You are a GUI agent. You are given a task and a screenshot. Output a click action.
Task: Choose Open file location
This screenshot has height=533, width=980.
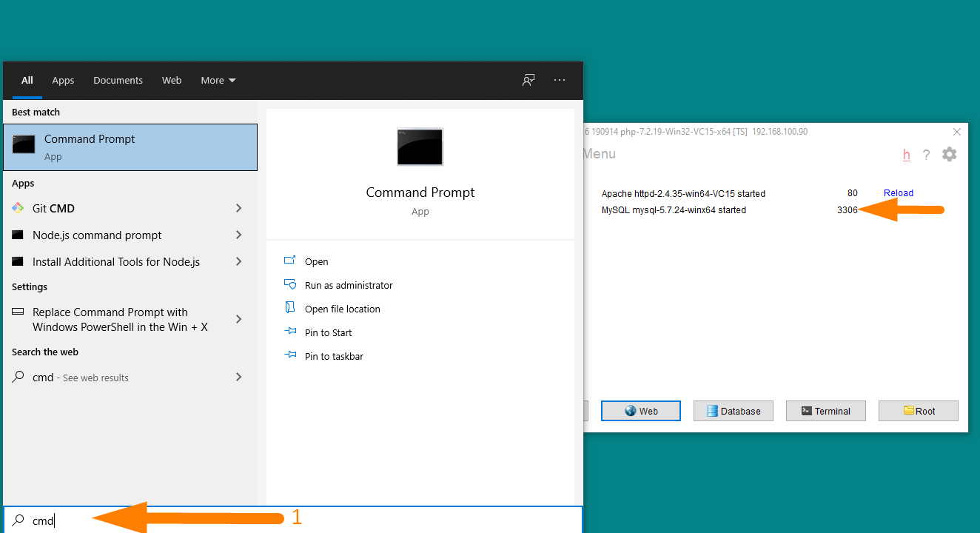pos(343,309)
